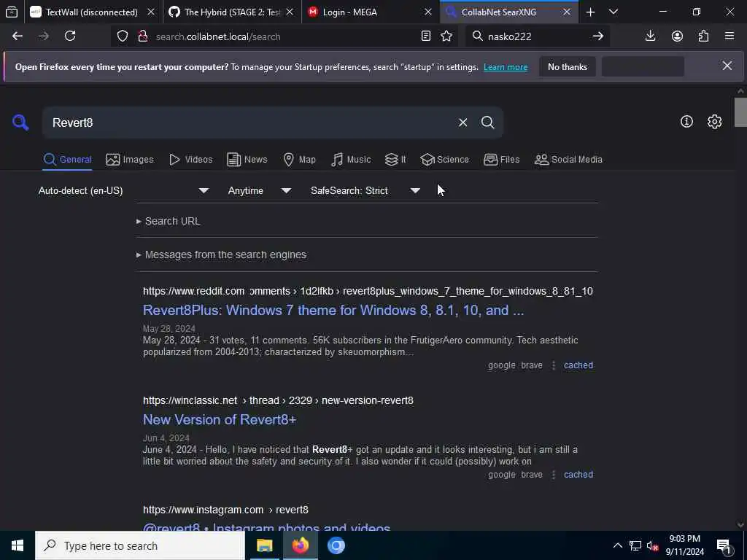
Task: Open the Firefox hamburger menu
Action: click(x=729, y=36)
